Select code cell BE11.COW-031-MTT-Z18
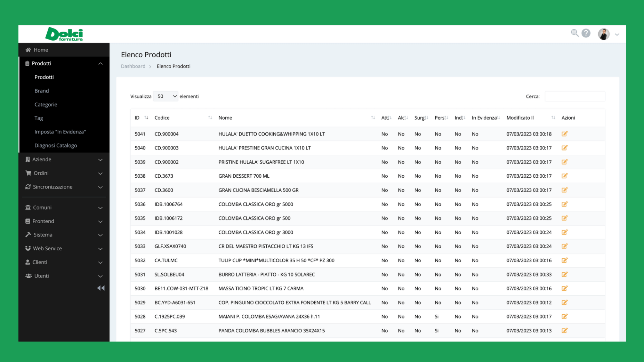 (x=181, y=289)
